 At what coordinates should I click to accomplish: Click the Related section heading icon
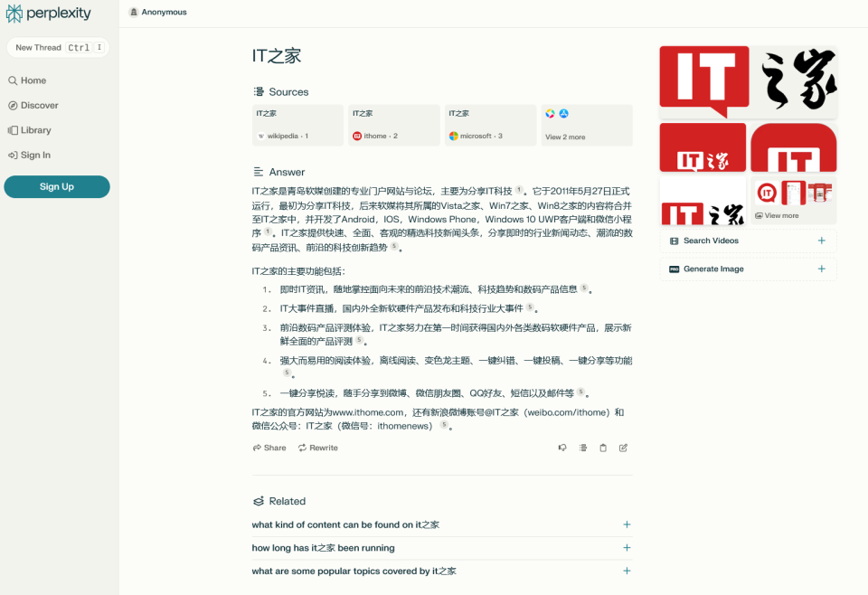point(259,501)
